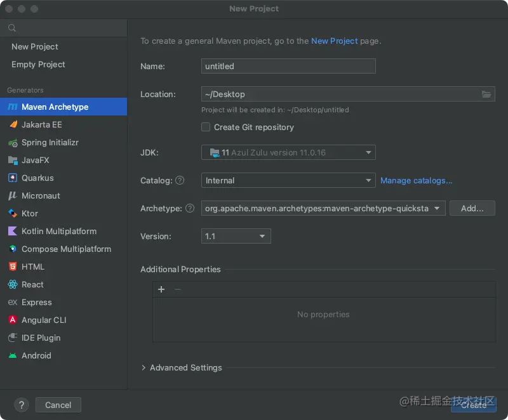Enable Create Git repository checkbox
The height and width of the screenshot is (420, 508).
[x=206, y=127]
